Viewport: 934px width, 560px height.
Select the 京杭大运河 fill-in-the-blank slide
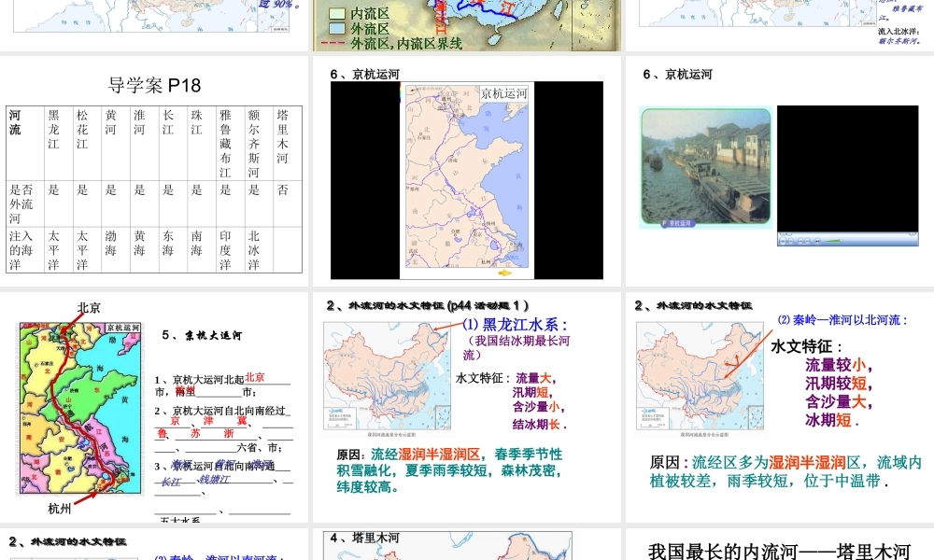[x=154, y=407]
